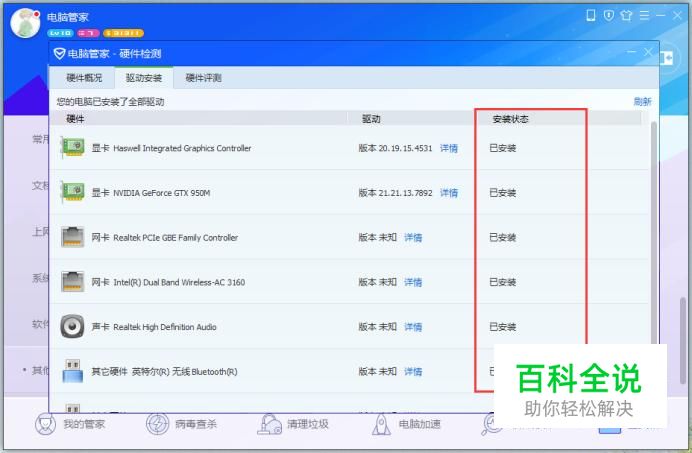692x453 pixels.
Task: Click the driver list vertical scrollbar
Action: tap(654, 234)
